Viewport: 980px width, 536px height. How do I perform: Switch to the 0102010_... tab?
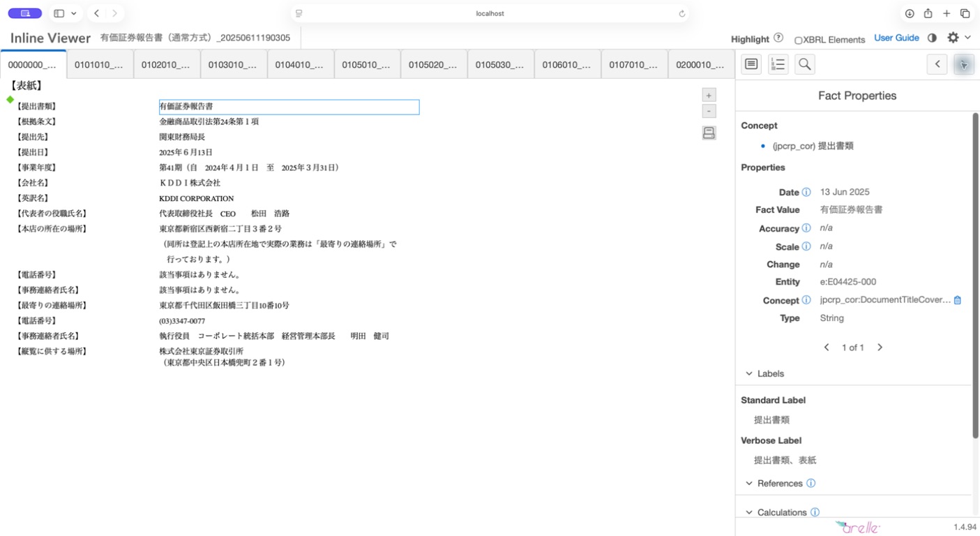pyautogui.click(x=167, y=65)
